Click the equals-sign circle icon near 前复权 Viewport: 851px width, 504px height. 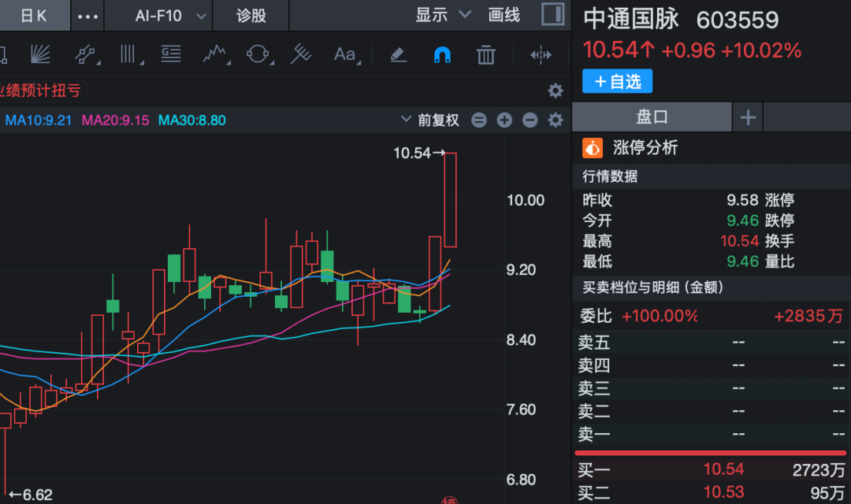(479, 120)
